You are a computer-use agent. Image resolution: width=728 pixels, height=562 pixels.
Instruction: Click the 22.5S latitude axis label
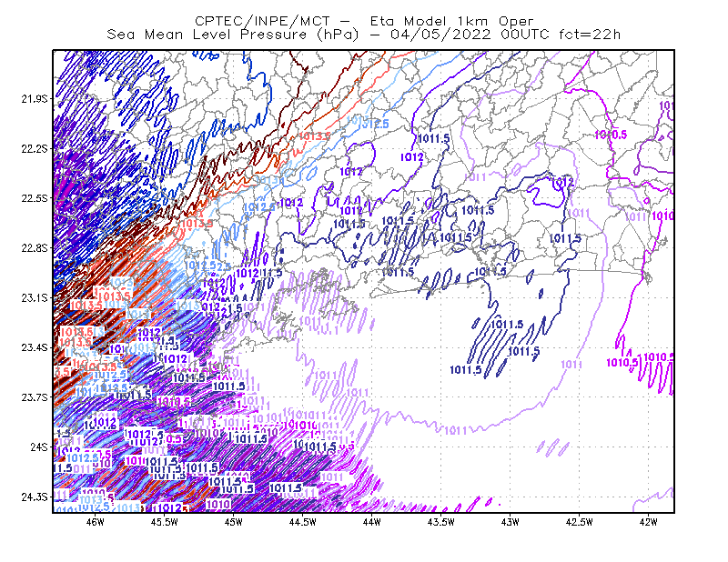click(35, 198)
